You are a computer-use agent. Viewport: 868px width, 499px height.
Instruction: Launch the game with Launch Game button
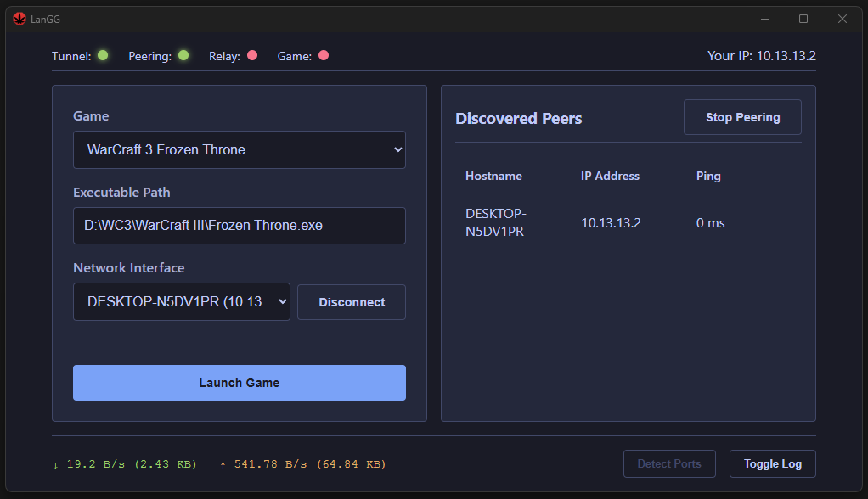239,383
